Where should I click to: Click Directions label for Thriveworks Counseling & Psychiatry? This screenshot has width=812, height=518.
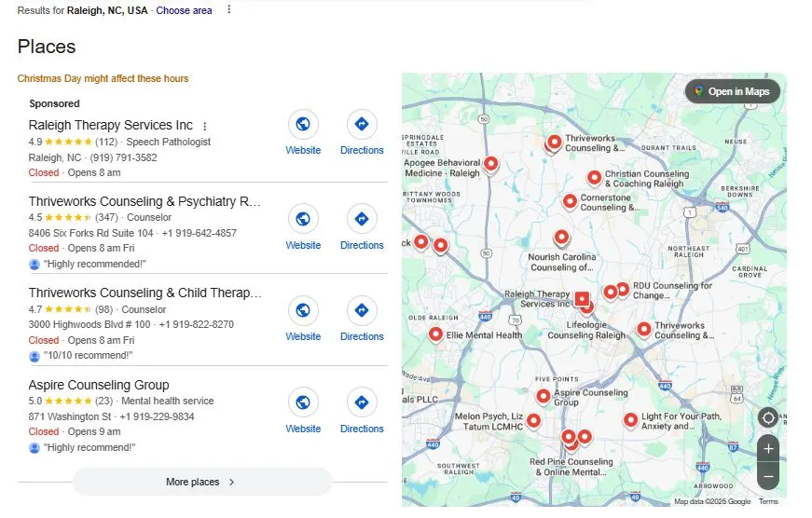point(362,245)
